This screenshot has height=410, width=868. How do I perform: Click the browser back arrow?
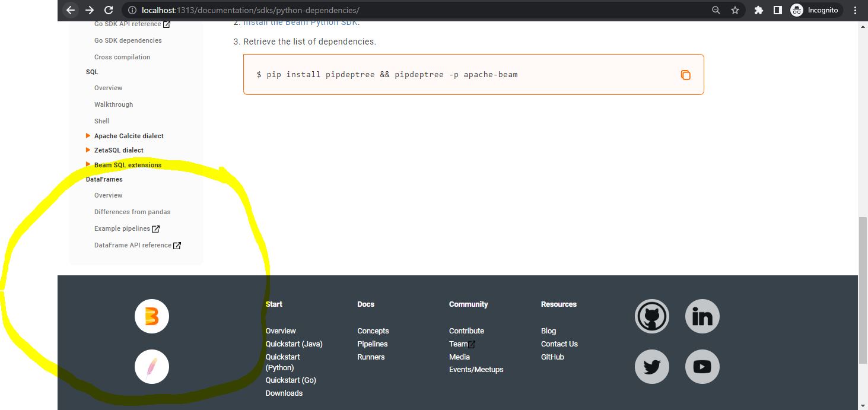71,10
